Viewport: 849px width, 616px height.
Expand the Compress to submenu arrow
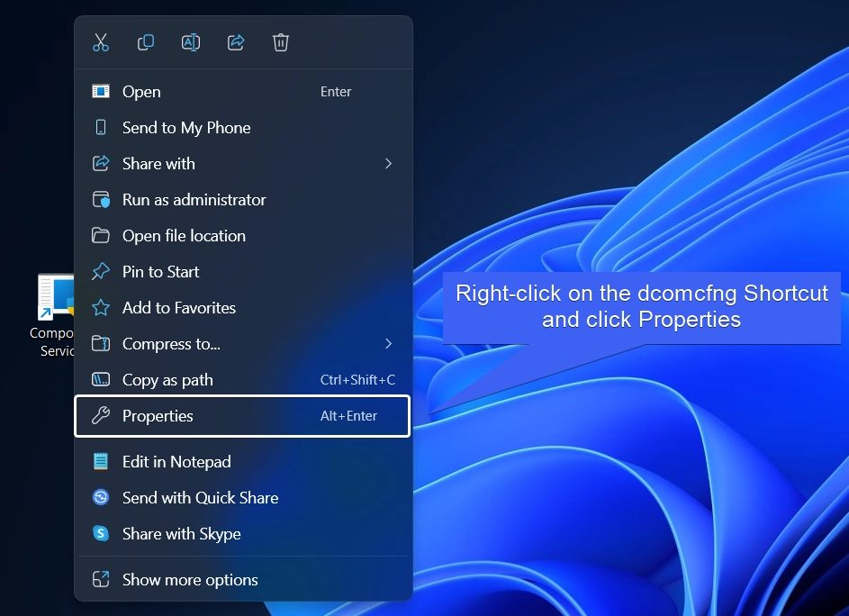(x=388, y=343)
